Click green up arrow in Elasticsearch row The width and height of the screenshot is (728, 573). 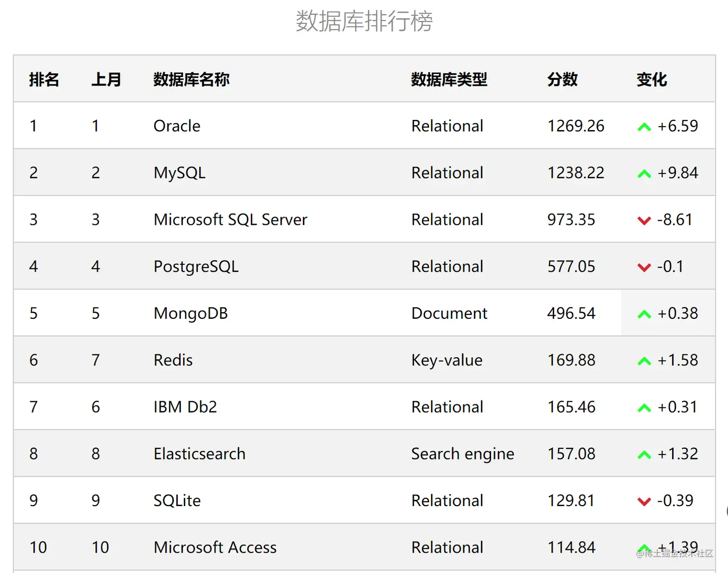pos(644,455)
